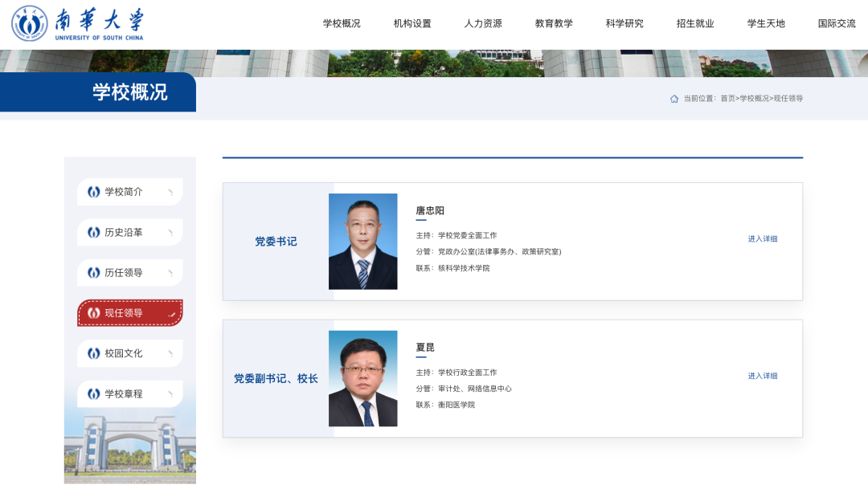868x497 pixels.
Task: Click the icon beside 校园文化 sidebar entry
Action: pyautogui.click(x=92, y=353)
